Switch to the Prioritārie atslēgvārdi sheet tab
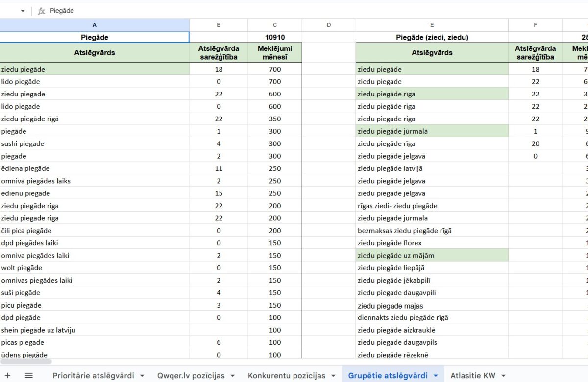Image resolution: width=588 pixels, height=382 pixels. [93, 376]
